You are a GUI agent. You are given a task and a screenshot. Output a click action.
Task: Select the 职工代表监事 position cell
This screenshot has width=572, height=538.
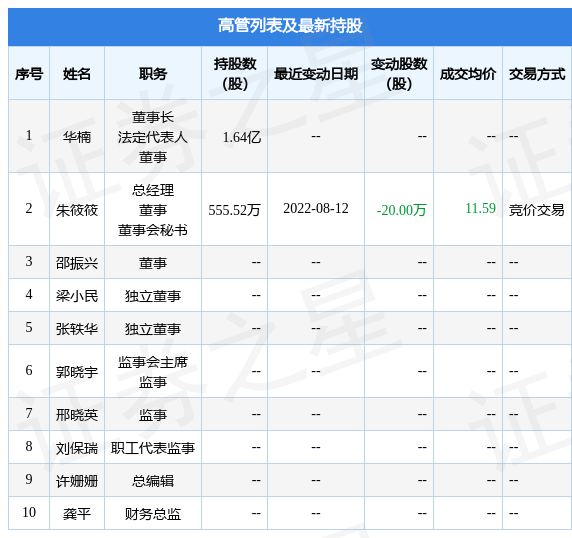coord(153,448)
